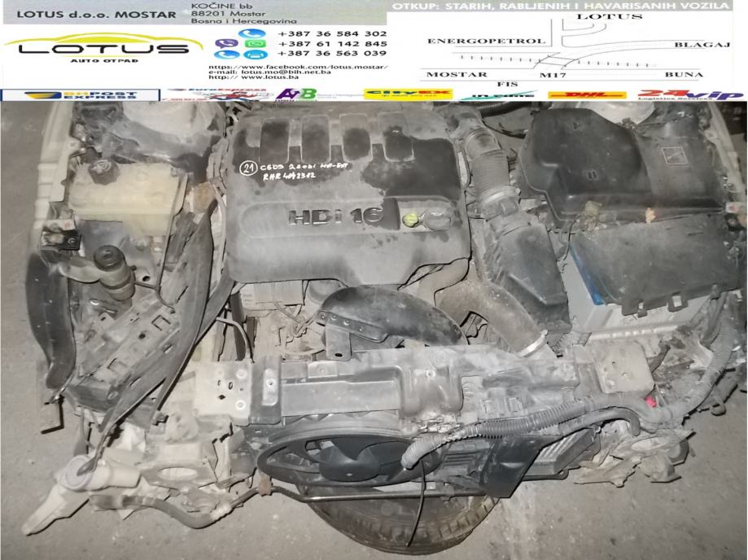Click the 'Bosna i Hercegovina' text
The image size is (748, 560).
point(243,21)
